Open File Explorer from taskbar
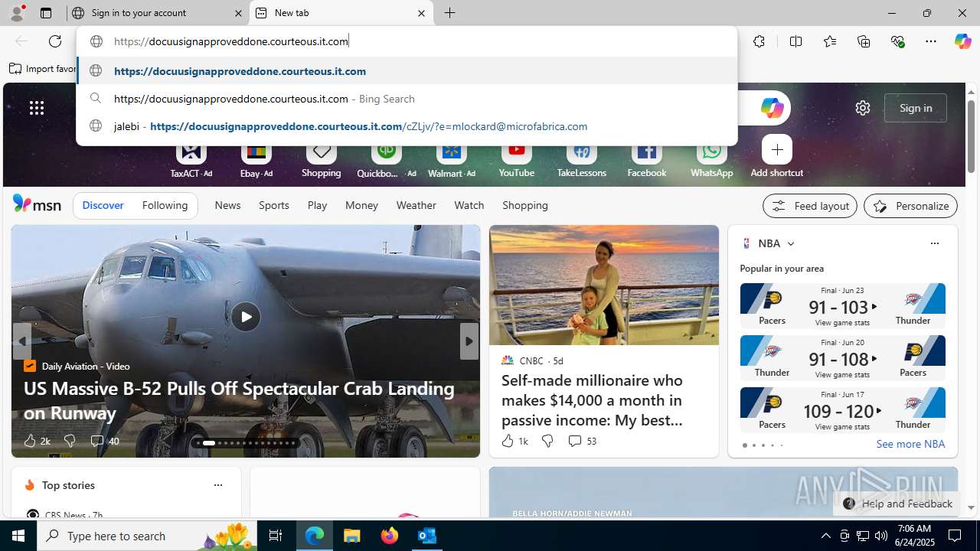Image resolution: width=980 pixels, height=551 pixels. (351, 536)
